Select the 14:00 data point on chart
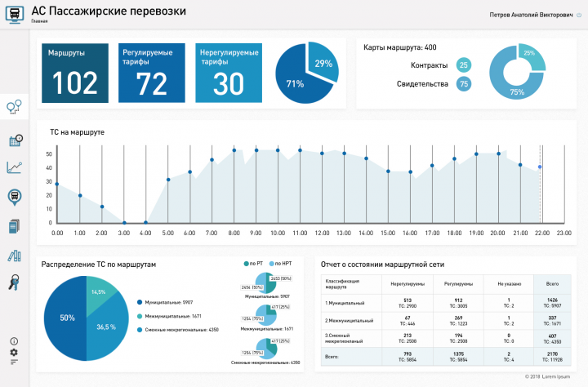The image size is (588, 387). click(367, 158)
